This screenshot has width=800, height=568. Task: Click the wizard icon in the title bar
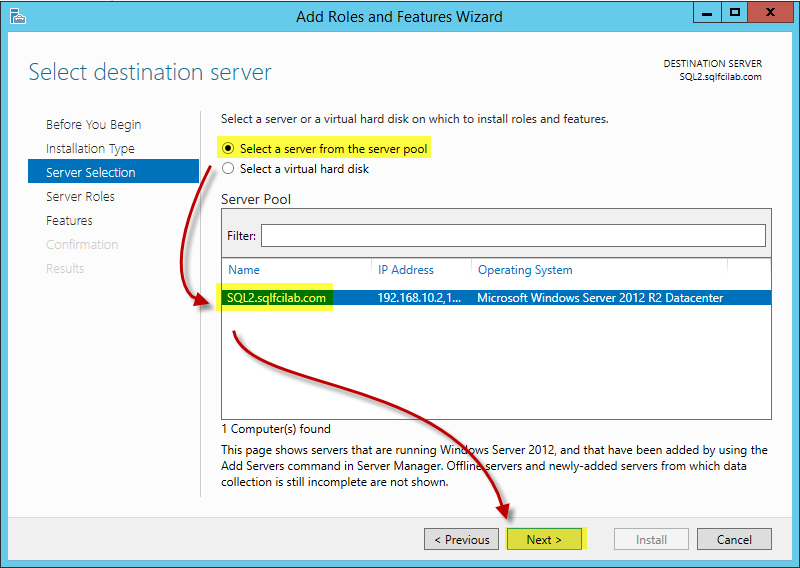tap(18, 16)
